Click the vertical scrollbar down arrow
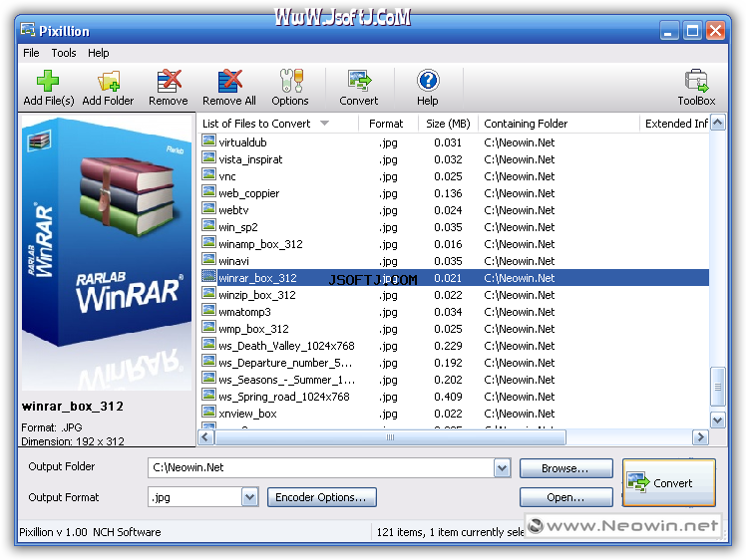 (x=717, y=420)
